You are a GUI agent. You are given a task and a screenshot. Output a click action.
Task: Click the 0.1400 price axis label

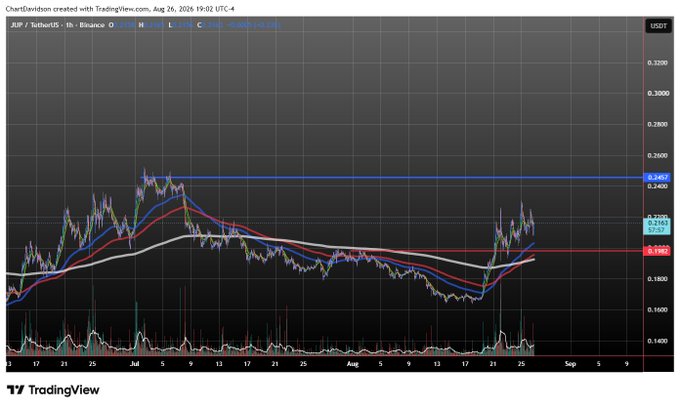[x=657, y=341]
